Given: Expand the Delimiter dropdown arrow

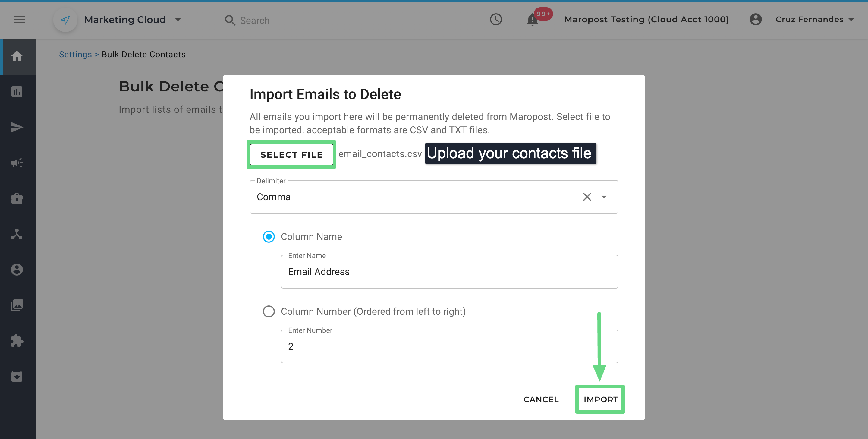Looking at the screenshot, I should [x=604, y=197].
